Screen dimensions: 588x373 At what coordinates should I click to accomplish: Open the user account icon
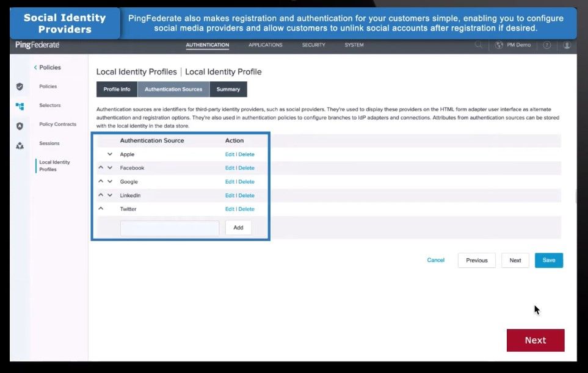567,45
